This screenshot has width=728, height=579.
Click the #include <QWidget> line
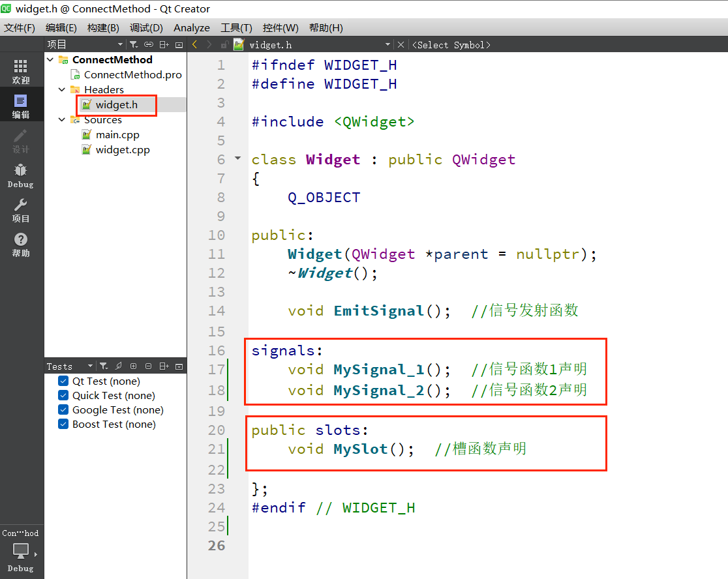(333, 121)
